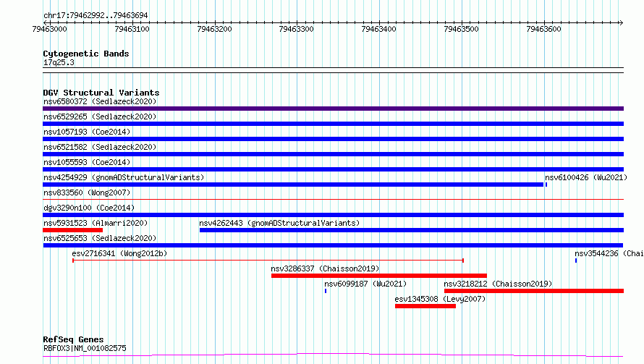644x364 pixels.
Task: Click the dgv3290n100 (Coe2014) label
Action: [x=89, y=208]
